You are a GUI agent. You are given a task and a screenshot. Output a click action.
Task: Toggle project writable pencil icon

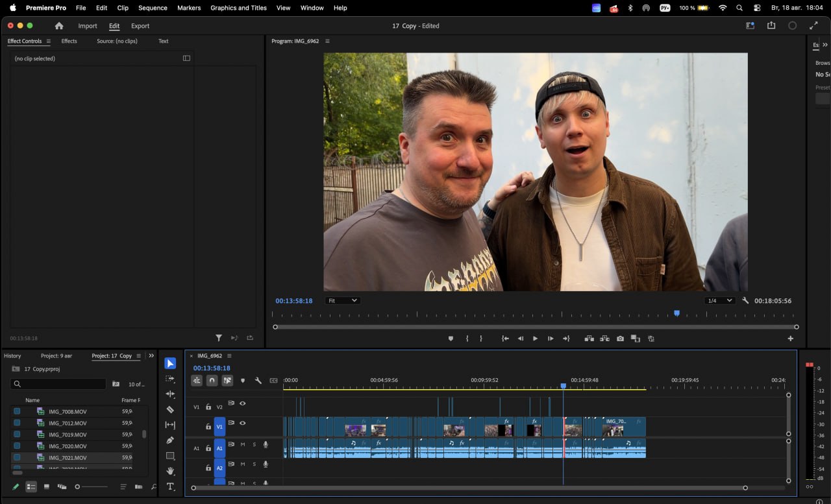coord(16,486)
